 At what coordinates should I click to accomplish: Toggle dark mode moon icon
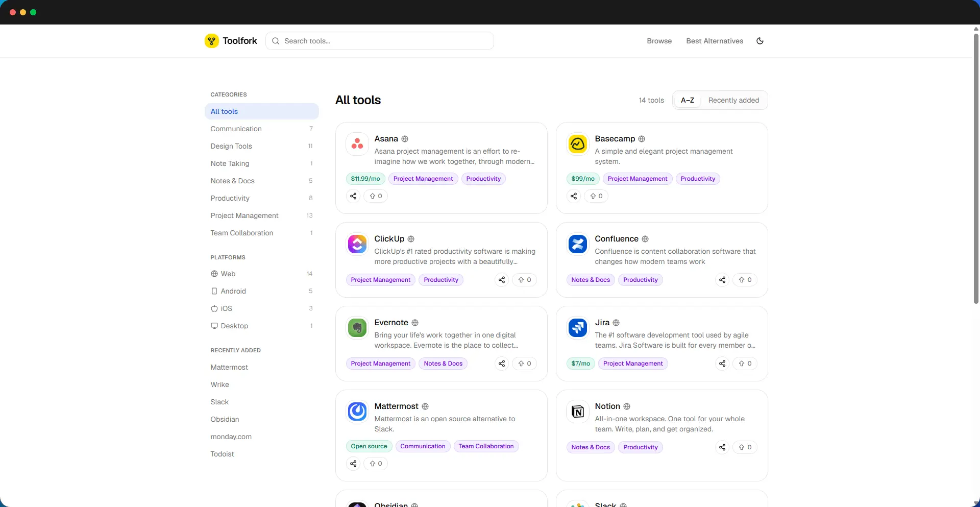[x=760, y=41]
